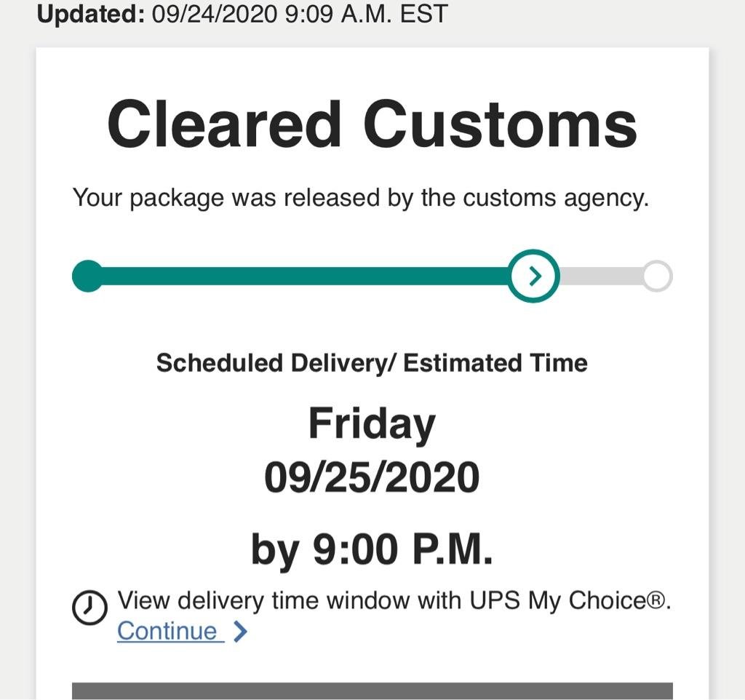745x700 pixels.
Task: Click the Cleared Customs status heading
Action: pos(372,124)
